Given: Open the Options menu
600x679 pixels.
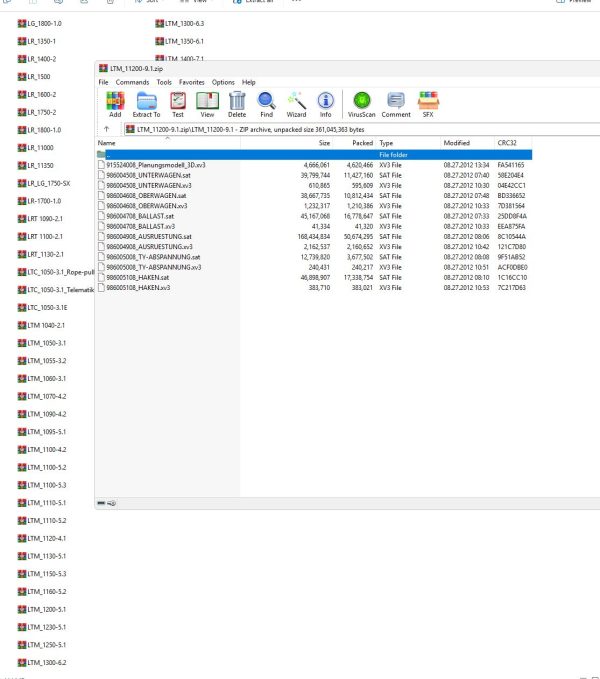Looking at the screenshot, I should coord(223,82).
